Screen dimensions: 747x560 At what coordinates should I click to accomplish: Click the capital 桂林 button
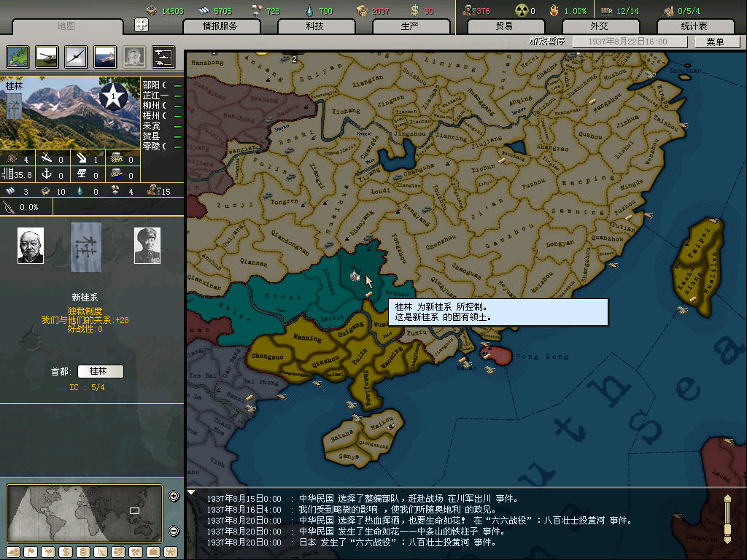point(100,371)
